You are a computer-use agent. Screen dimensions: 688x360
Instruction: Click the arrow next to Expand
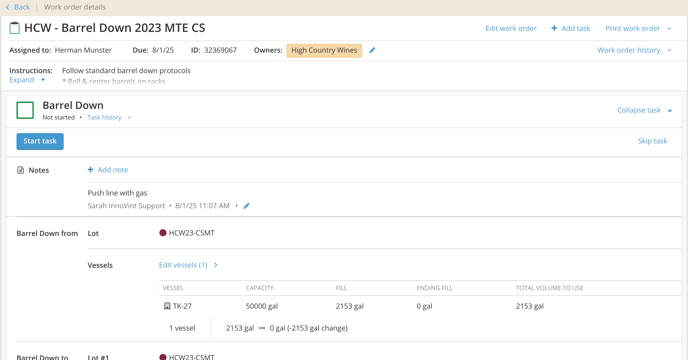pyautogui.click(x=43, y=80)
